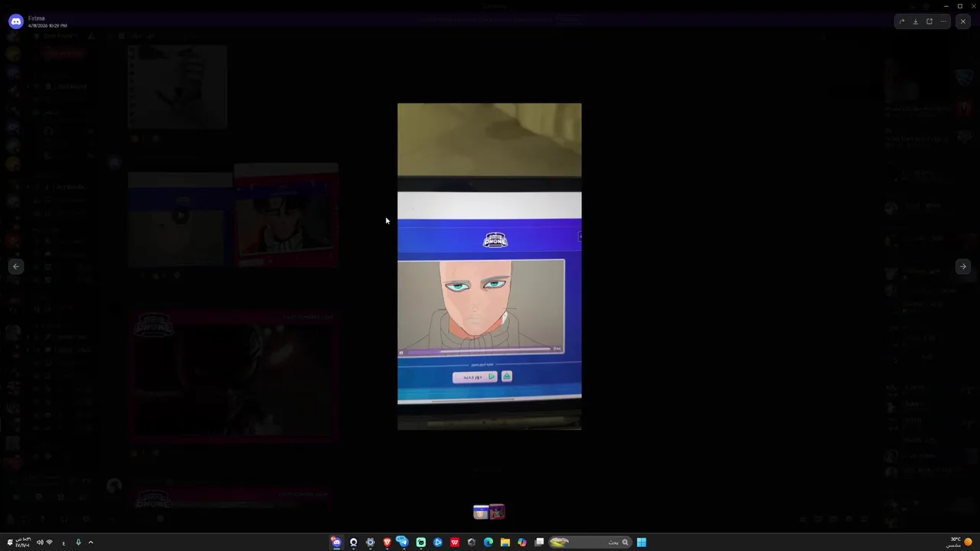The image size is (980, 551).
Task: Open Wi-Fi network settings in tray
Action: (x=50, y=542)
